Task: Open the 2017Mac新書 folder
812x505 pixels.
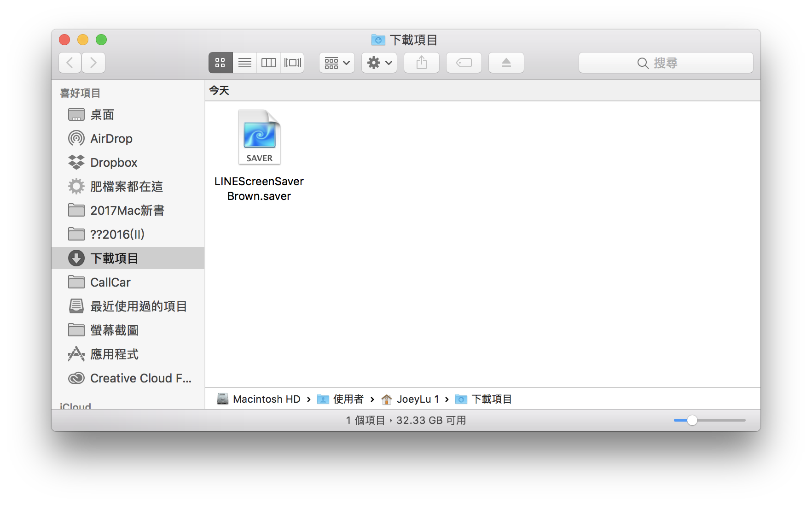Action: tap(128, 211)
